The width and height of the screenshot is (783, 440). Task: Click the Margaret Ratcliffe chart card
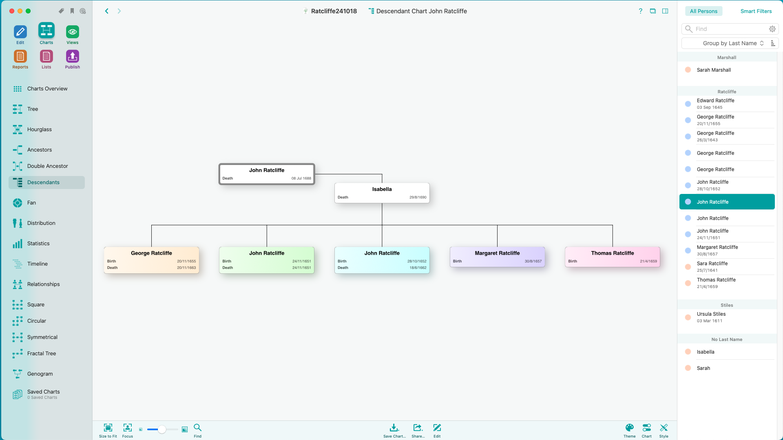(x=497, y=257)
